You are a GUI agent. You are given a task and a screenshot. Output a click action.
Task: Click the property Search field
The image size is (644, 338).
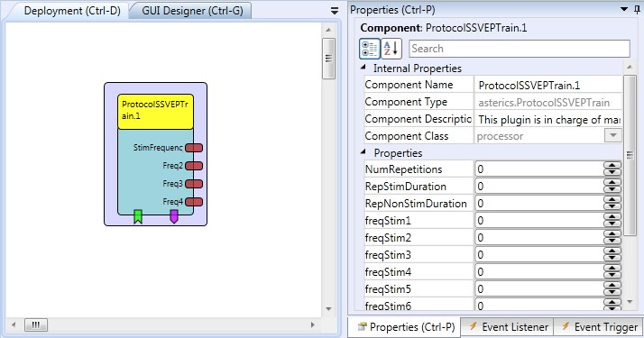[520, 49]
